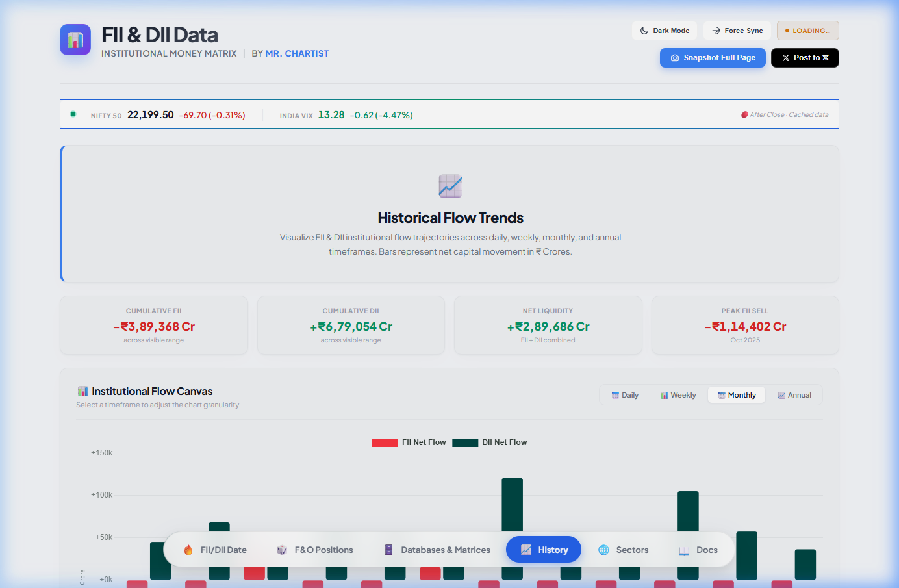The height and width of the screenshot is (588, 899).
Task: Select the globe icon next to Sectors
Action: [605, 549]
